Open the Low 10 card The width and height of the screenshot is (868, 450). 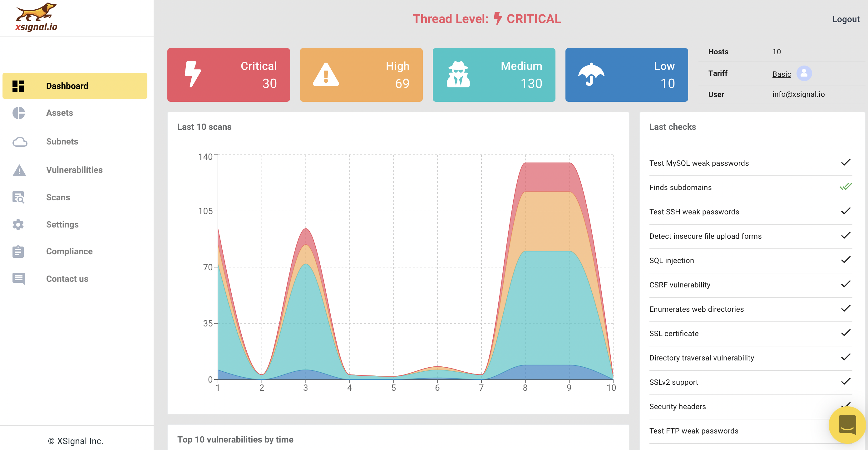coord(627,75)
